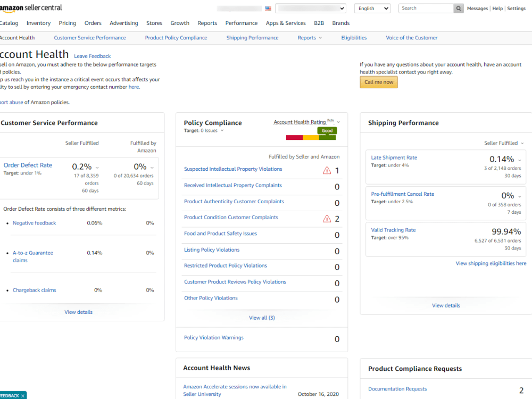
Task: Open Amazon Accelerate sessions news link
Action: point(235,390)
